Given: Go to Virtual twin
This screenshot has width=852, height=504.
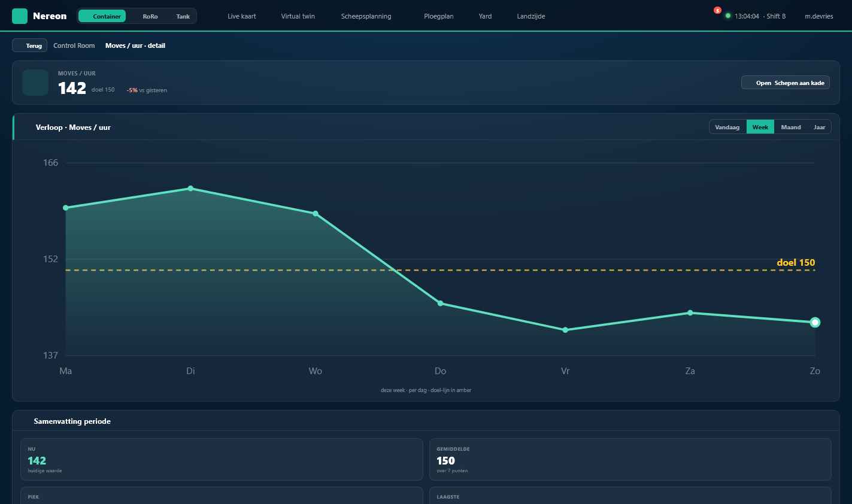Looking at the screenshot, I should click(298, 16).
